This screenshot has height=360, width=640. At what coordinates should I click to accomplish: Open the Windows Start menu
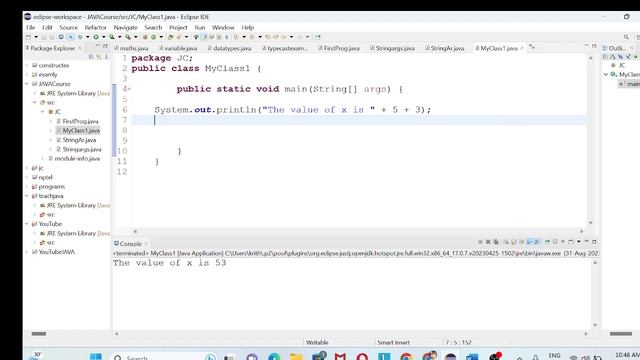coord(96,357)
